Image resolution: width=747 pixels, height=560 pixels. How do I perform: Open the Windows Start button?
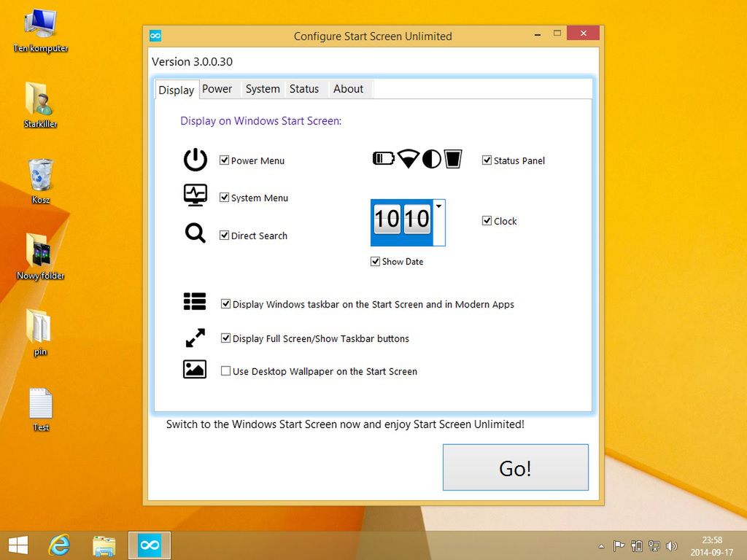(18, 545)
